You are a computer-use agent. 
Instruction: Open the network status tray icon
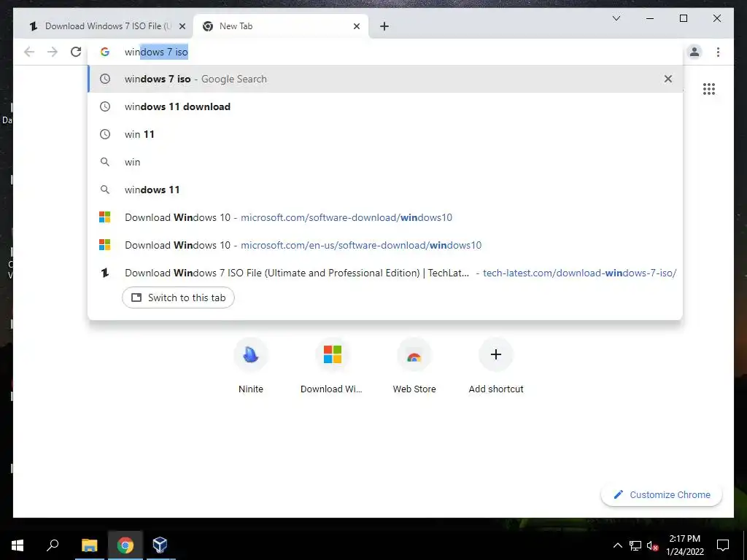tap(635, 545)
